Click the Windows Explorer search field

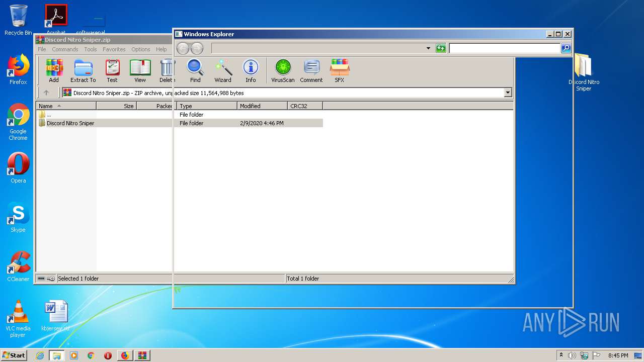505,48
